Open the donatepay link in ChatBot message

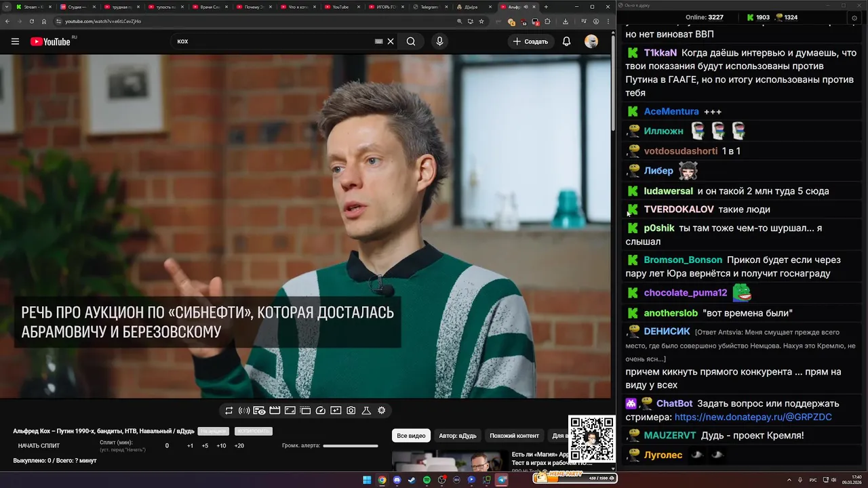pos(753,418)
